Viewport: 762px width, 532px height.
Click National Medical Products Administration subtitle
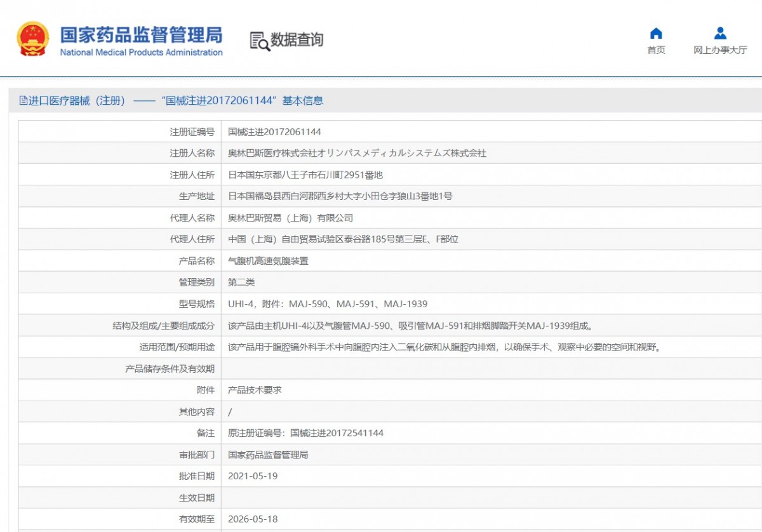click(141, 52)
